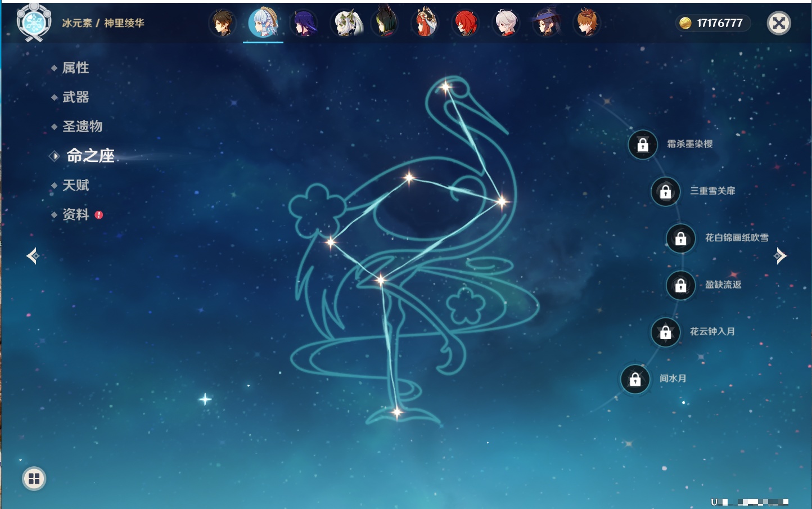The height and width of the screenshot is (509, 812).
Task: Click the 花云钟入月 label text
Action: (x=712, y=331)
